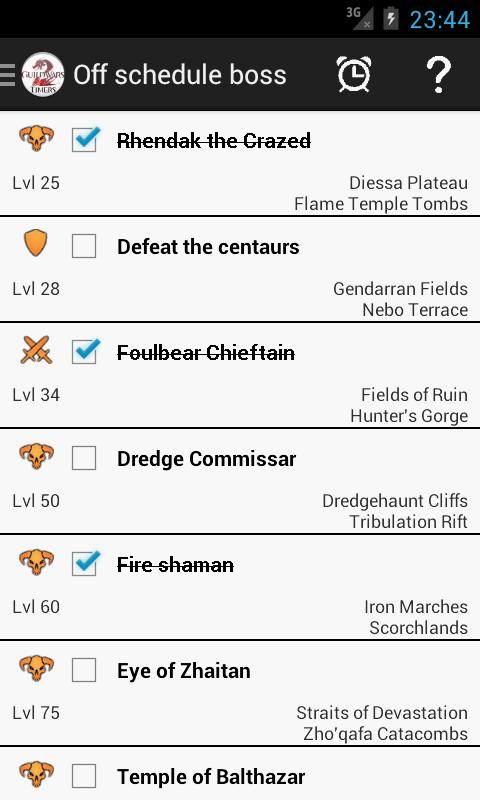This screenshot has width=480, height=800.
Task: Tick the Eye of Zhaitan checkbox
Action: (x=84, y=670)
